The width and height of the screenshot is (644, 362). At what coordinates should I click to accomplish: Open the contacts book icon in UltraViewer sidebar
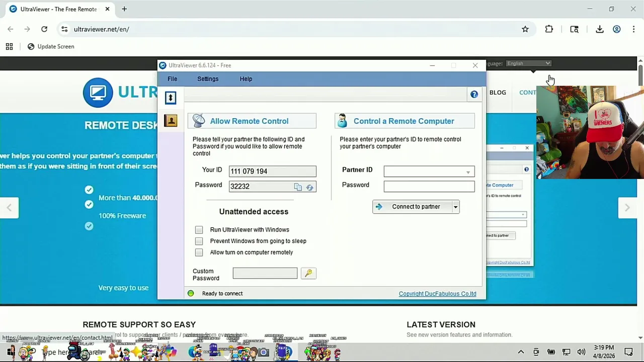[171, 121]
